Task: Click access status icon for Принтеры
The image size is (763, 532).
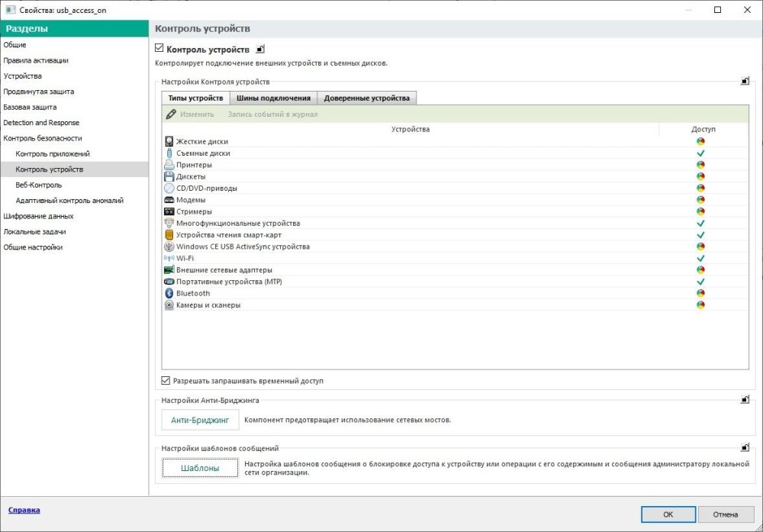Action: point(700,165)
